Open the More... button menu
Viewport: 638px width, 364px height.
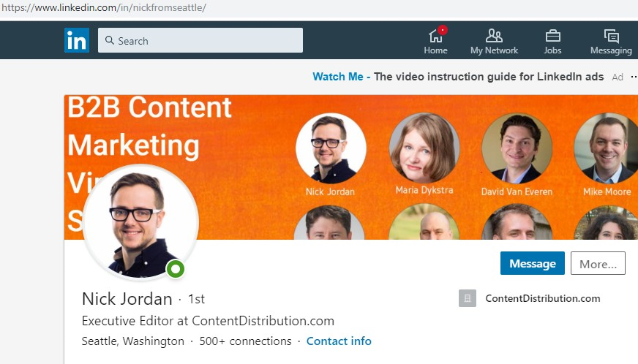pyautogui.click(x=598, y=263)
